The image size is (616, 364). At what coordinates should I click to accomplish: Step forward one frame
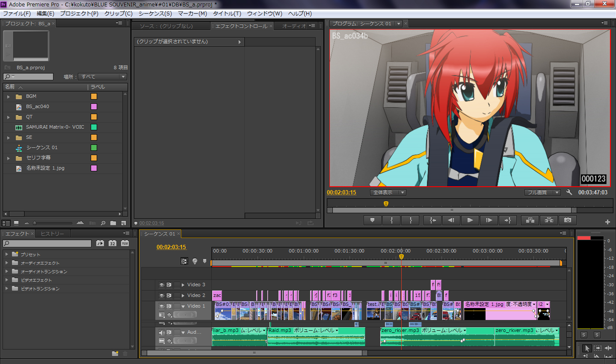coord(489,220)
